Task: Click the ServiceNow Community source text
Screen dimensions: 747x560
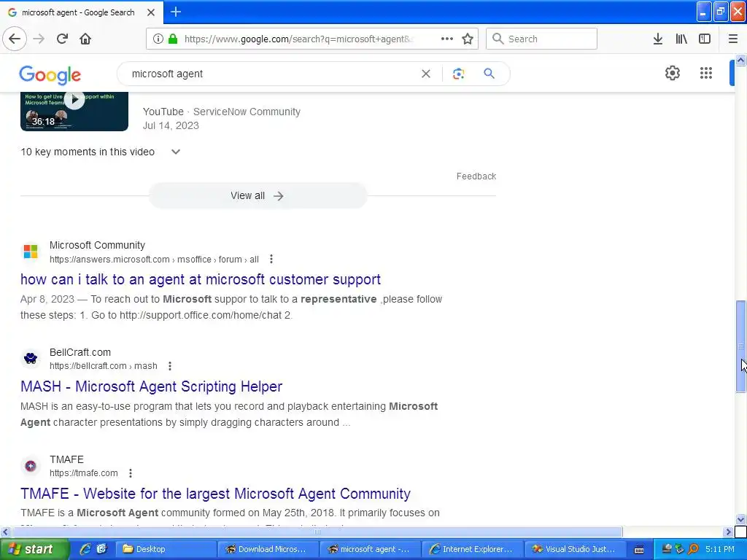Action: coord(247,112)
